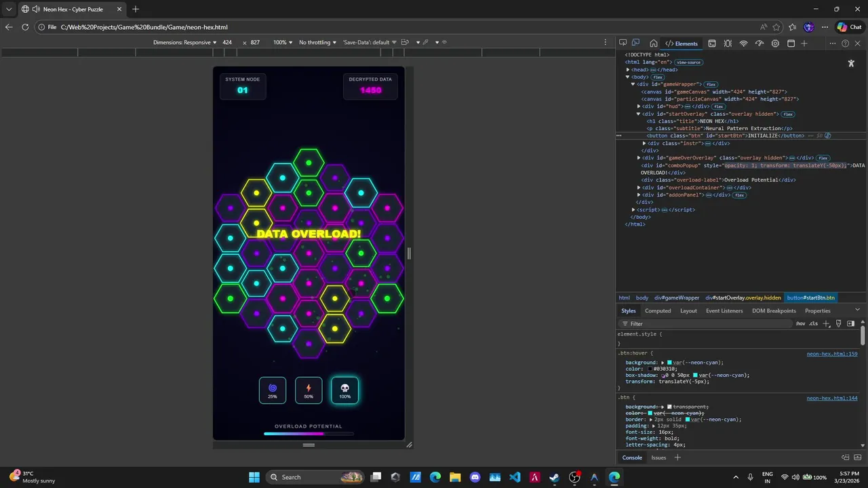
Task: Expand the overloadContainer div node
Action: coord(639,188)
